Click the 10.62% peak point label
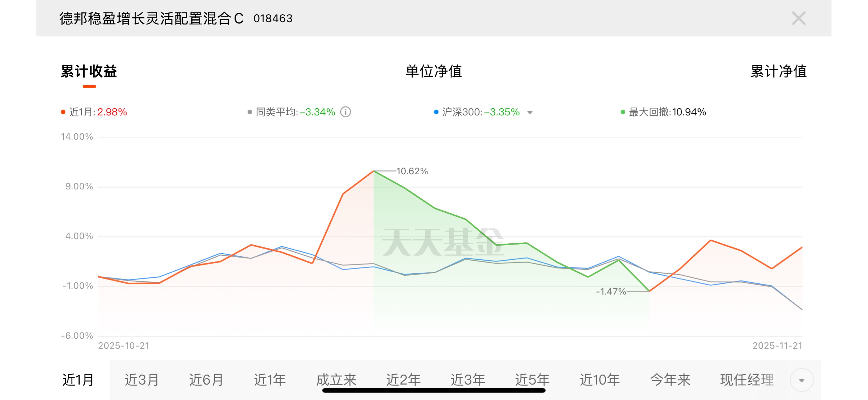This screenshot has width=868, height=400. pos(412,171)
